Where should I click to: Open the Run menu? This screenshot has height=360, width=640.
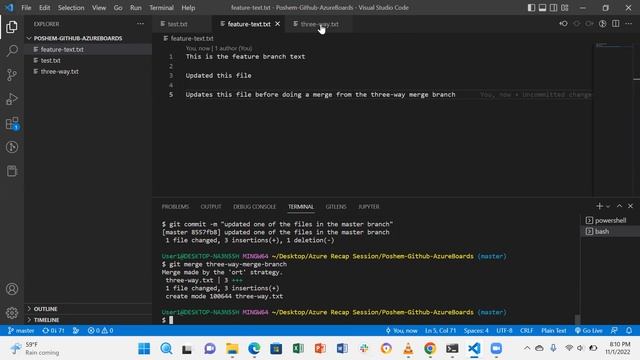136,7
